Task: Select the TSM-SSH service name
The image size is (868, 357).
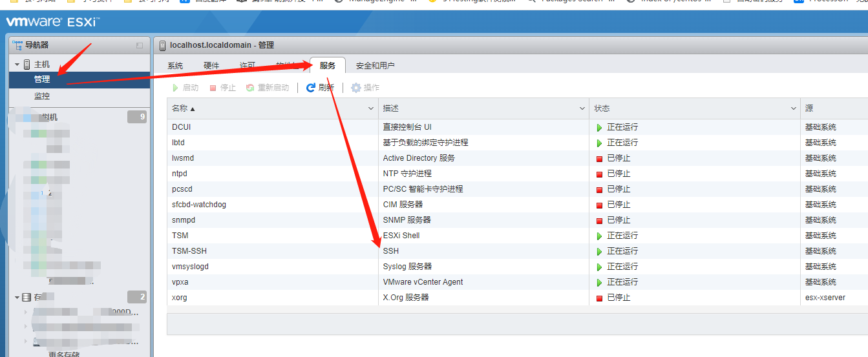Action: point(189,251)
